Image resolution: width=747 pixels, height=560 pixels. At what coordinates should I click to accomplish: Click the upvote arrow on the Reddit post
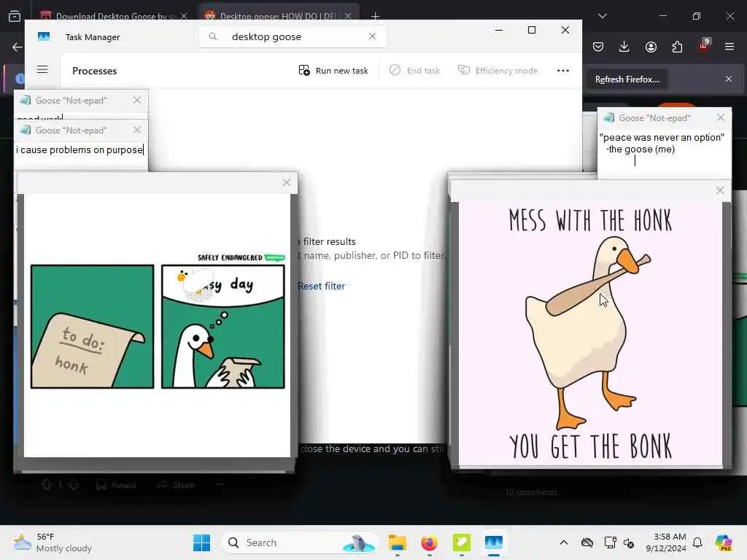pyautogui.click(x=46, y=485)
